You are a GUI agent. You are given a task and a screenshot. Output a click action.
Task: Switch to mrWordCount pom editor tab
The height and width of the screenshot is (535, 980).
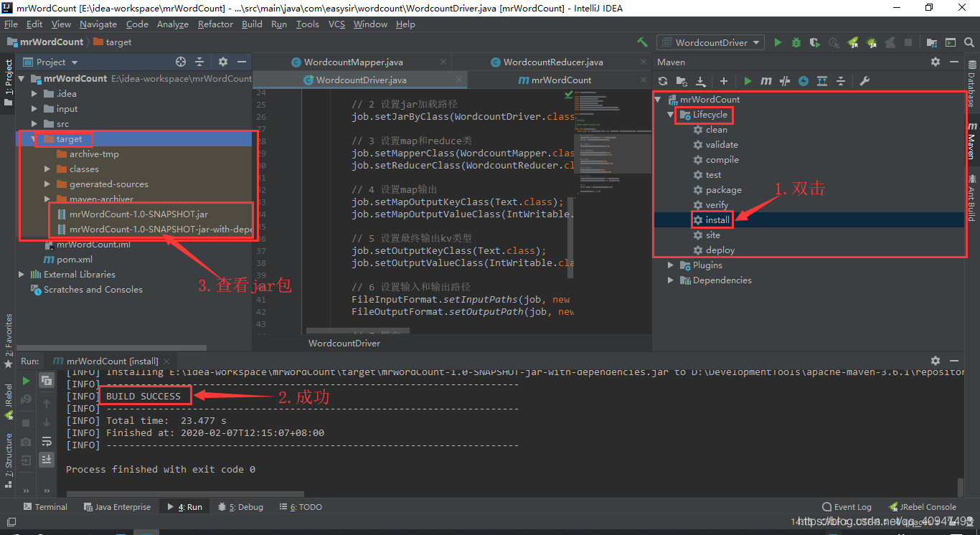click(555, 80)
